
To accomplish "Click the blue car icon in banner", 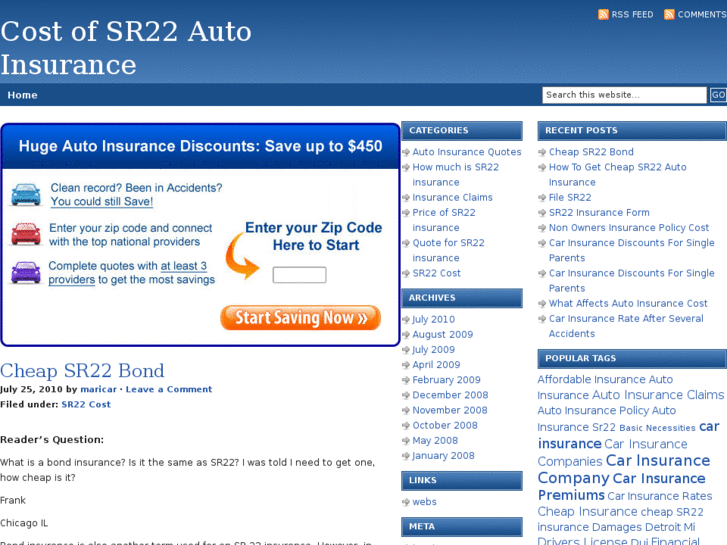I will [26, 194].
